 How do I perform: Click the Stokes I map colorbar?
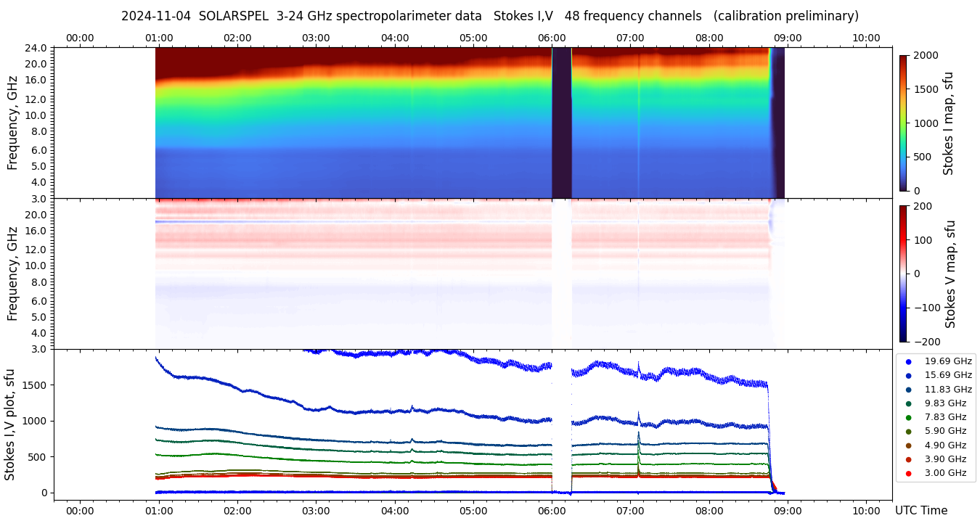[x=903, y=123]
